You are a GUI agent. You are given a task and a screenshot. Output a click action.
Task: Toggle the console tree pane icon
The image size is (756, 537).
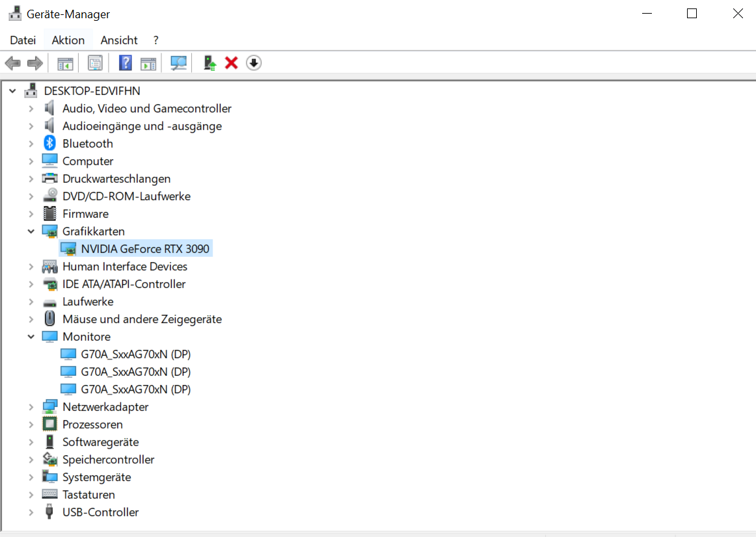click(65, 63)
